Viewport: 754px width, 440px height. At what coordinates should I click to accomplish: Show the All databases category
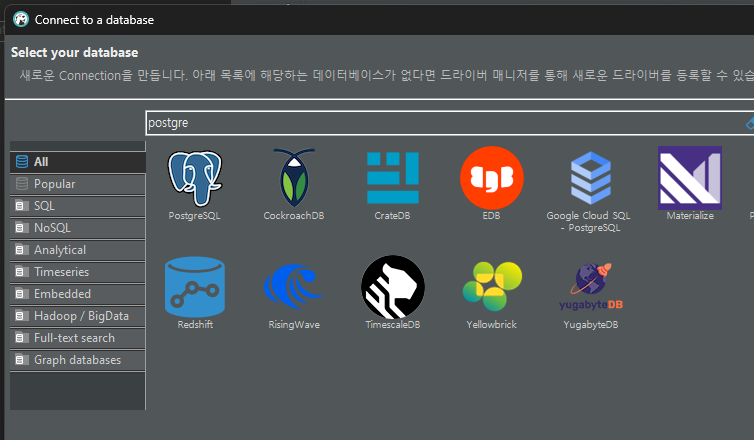point(77,162)
